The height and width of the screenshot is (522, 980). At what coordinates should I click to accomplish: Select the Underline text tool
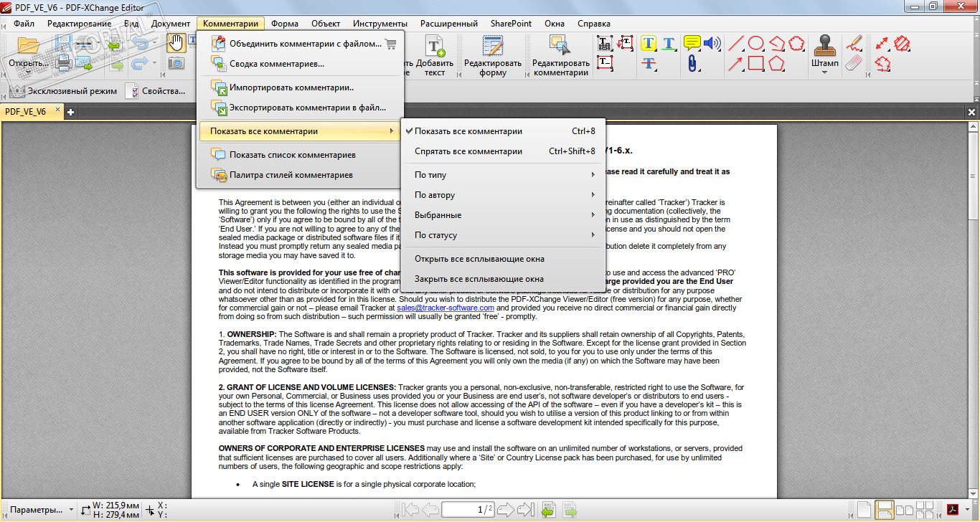[669, 44]
